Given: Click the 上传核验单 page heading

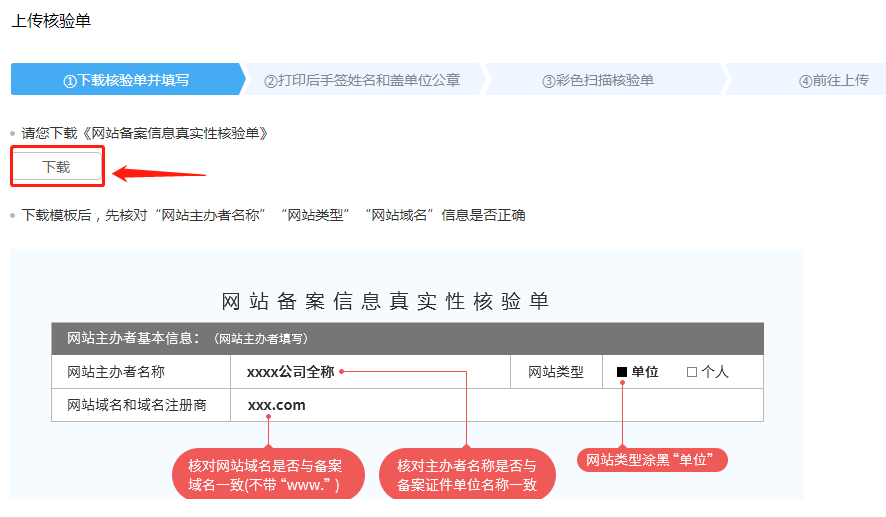Looking at the screenshot, I should (x=51, y=20).
